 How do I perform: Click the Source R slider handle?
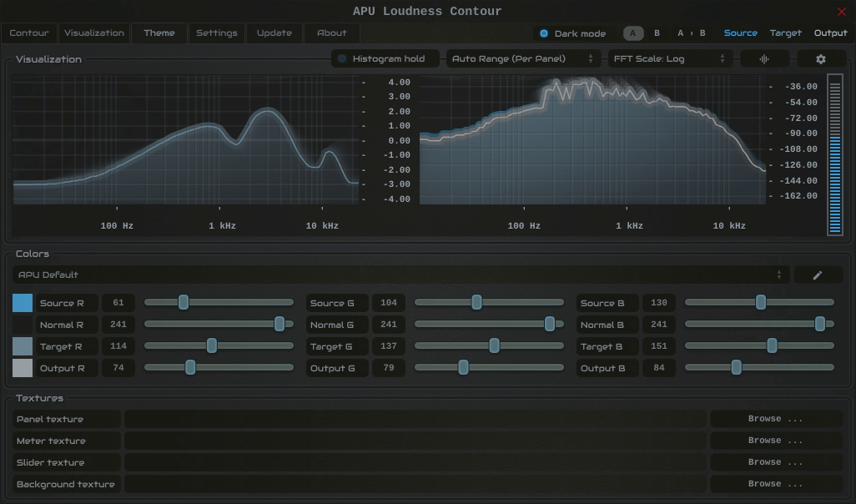pyautogui.click(x=184, y=303)
